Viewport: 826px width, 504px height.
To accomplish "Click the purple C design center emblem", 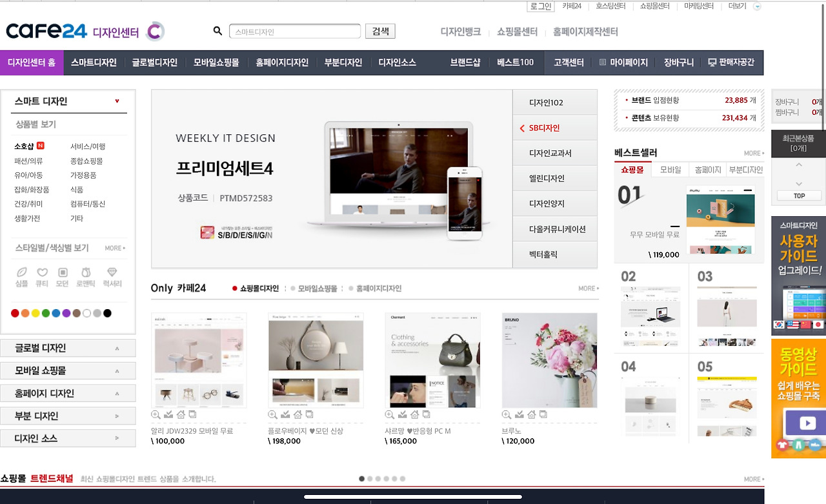I will click(155, 31).
